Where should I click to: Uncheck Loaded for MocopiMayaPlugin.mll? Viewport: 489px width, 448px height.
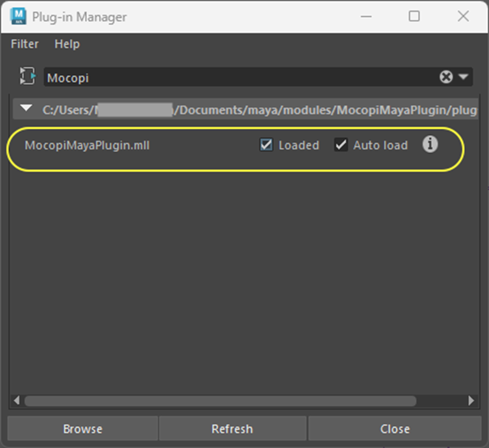[x=267, y=145]
